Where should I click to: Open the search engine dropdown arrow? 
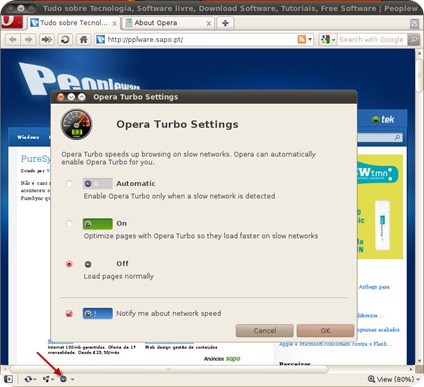pos(333,40)
